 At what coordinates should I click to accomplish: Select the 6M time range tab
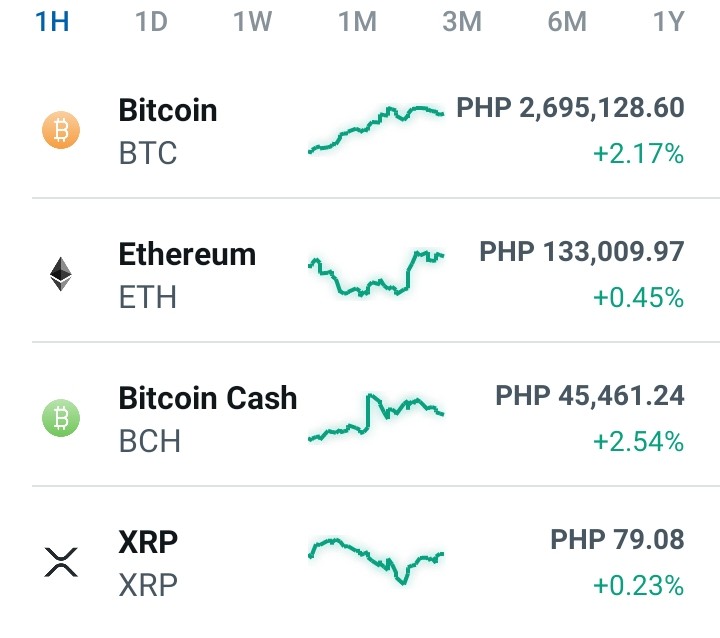(567, 22)
